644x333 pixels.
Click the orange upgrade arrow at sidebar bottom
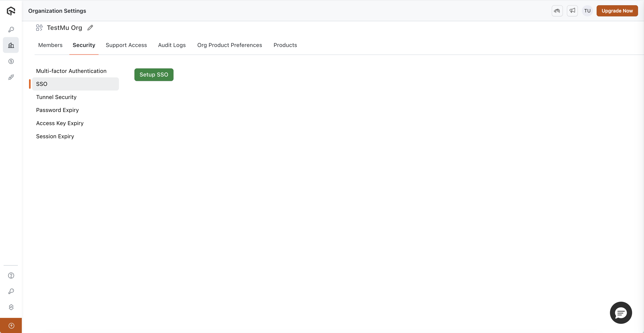[x=11, y=325]
